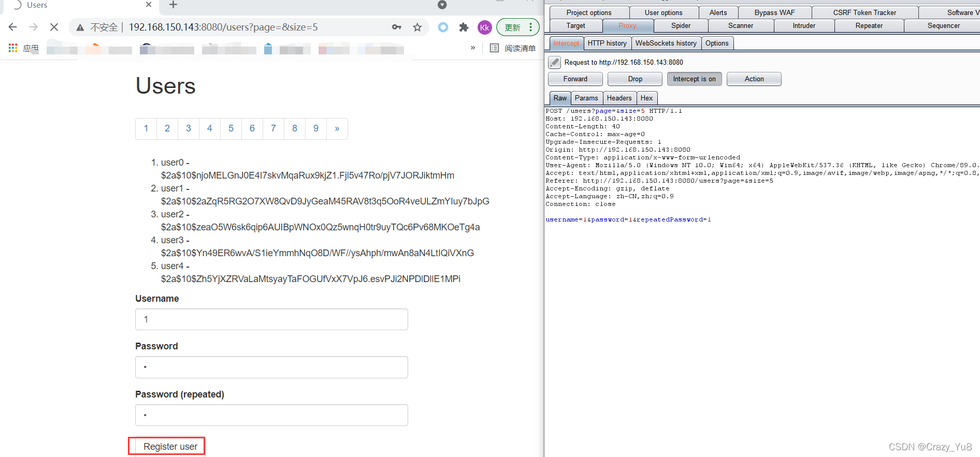Go to page 2 of users

(x=167, y=128)
